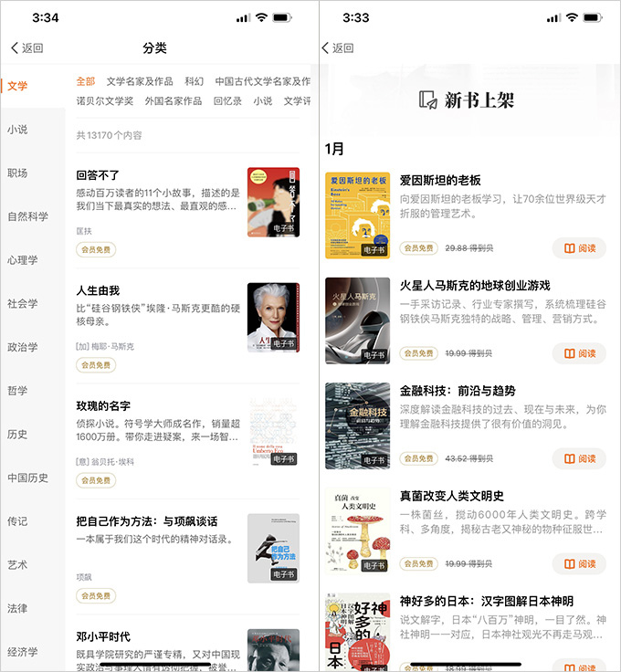
Task: Open the 回答不了 book cover thumbnail
Action: 273,202
